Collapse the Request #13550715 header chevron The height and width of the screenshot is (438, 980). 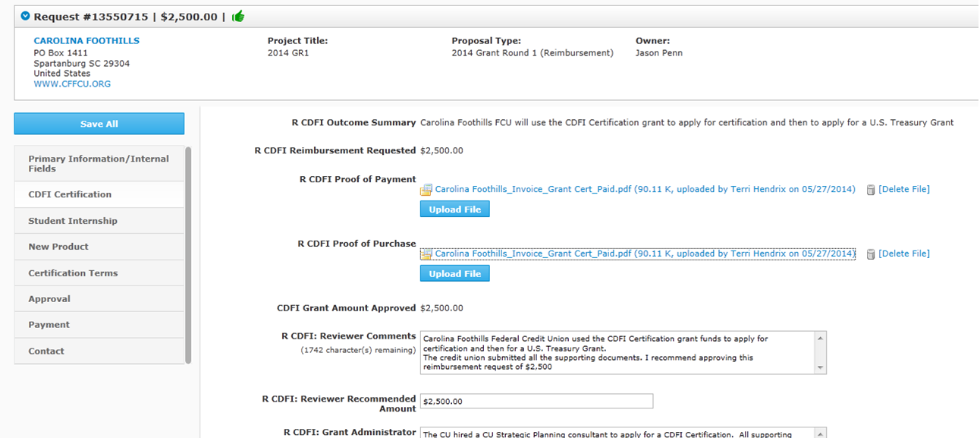(x=26, y=16)
